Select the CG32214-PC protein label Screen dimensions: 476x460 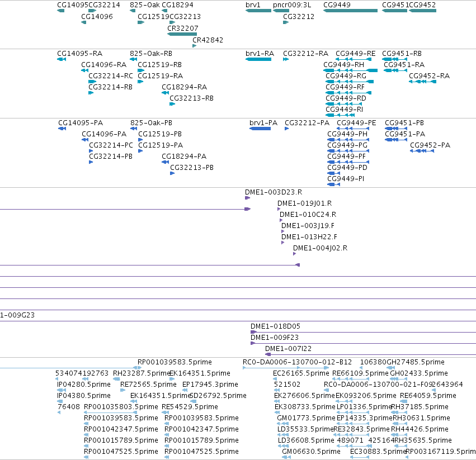pyautogui.click(x=111, y=145)
